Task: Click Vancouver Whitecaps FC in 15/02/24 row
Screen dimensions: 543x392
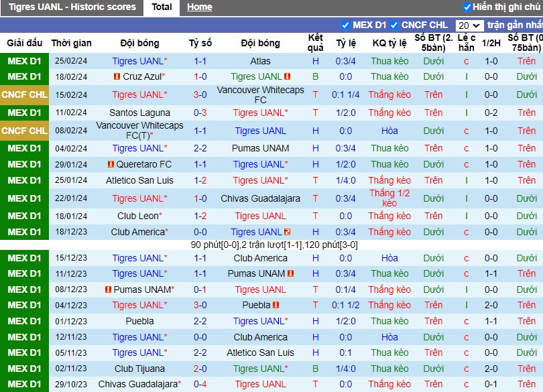Action: click(260, 95)
